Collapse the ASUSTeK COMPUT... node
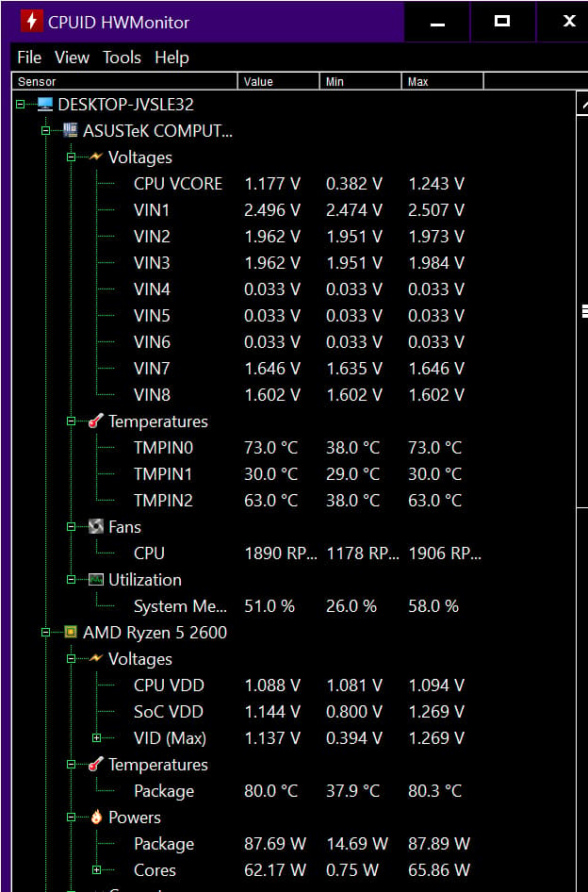 (45, 131)
